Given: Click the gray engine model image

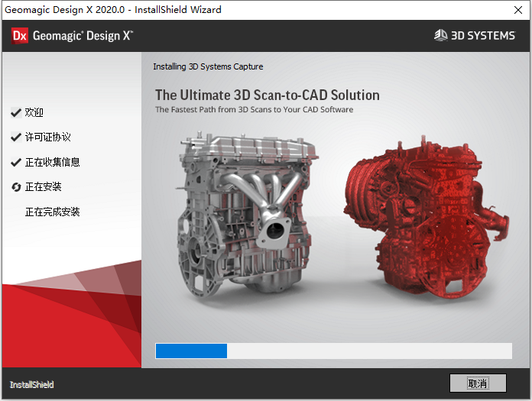Looking at the screenshot, I should click(x=247, y=214).
